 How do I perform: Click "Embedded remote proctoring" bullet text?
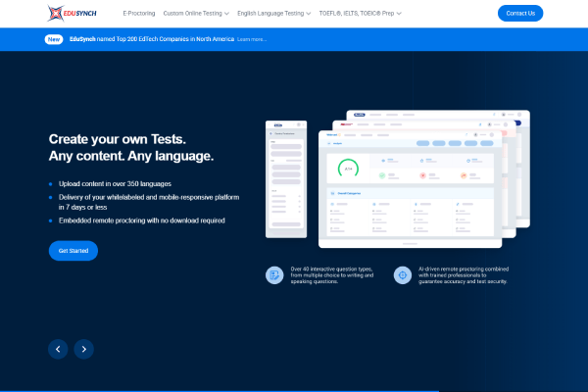click(x=142, y=220)
